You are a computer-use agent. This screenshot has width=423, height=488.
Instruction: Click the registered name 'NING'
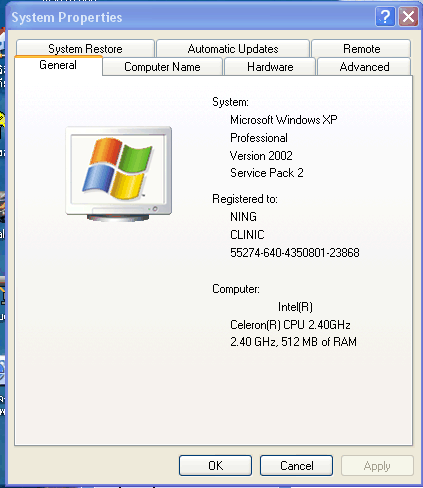point(243,217)
